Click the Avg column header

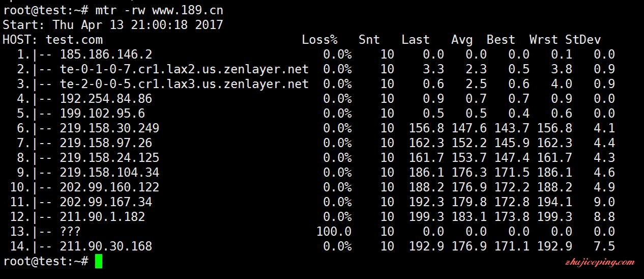(x=462, y=40)
